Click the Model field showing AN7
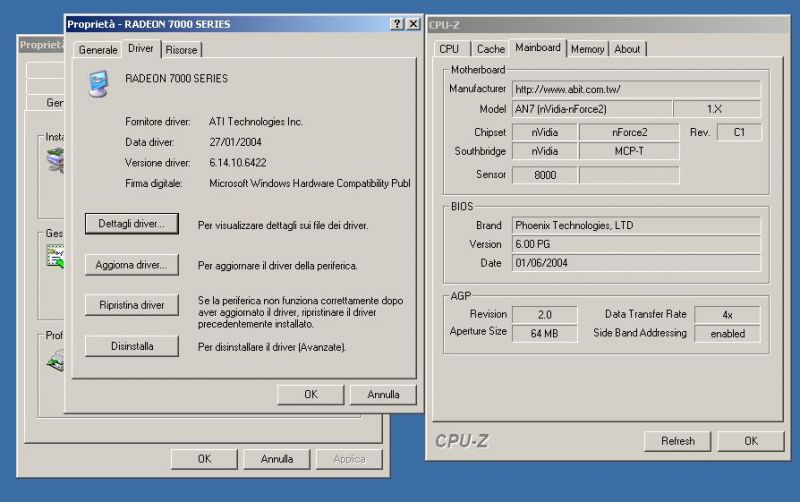The width and height of the screenshot is (800, 502). (x=592, y=109)
